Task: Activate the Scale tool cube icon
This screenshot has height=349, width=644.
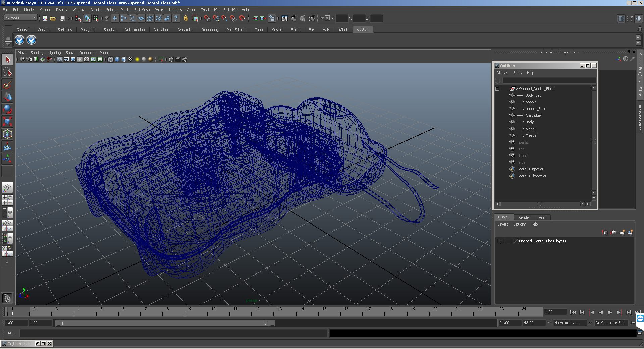Action: (x=7, y=121)
